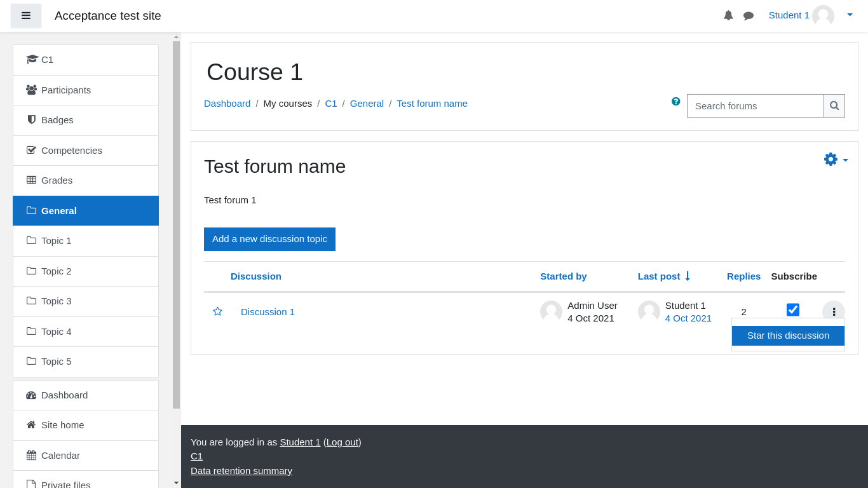Open the General breadcrumb link
This screenshot has width=868, height=488.
point(367,104)
